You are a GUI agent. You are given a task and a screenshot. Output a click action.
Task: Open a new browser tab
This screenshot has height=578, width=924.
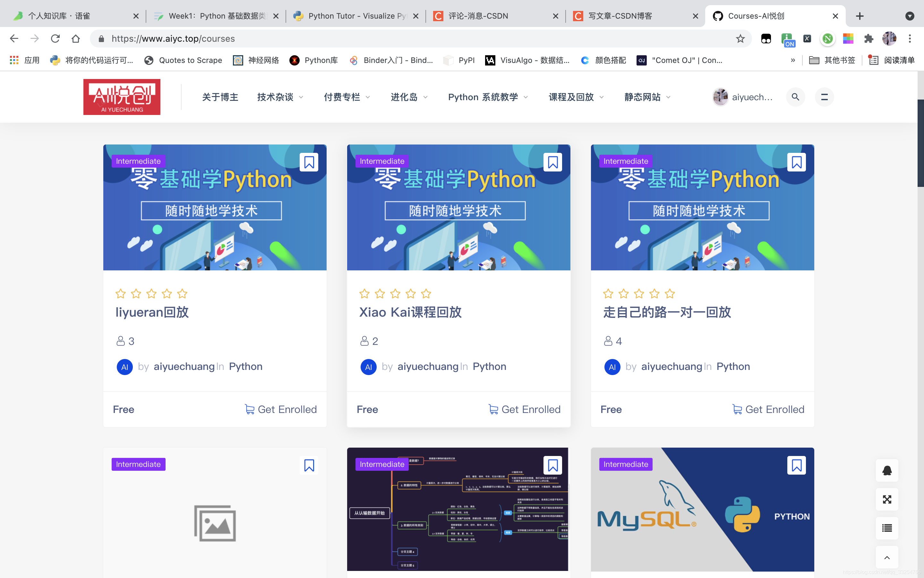[860, 16]
